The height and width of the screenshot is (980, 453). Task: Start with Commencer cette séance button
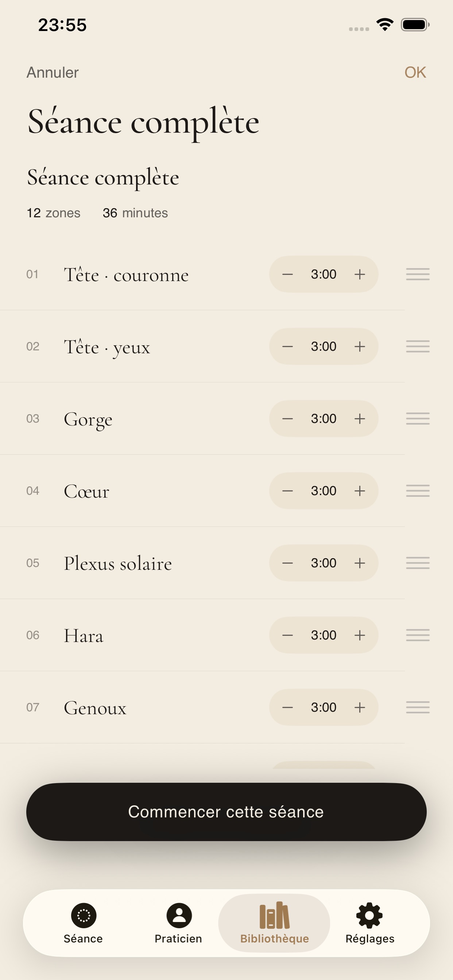pos(226,812)
